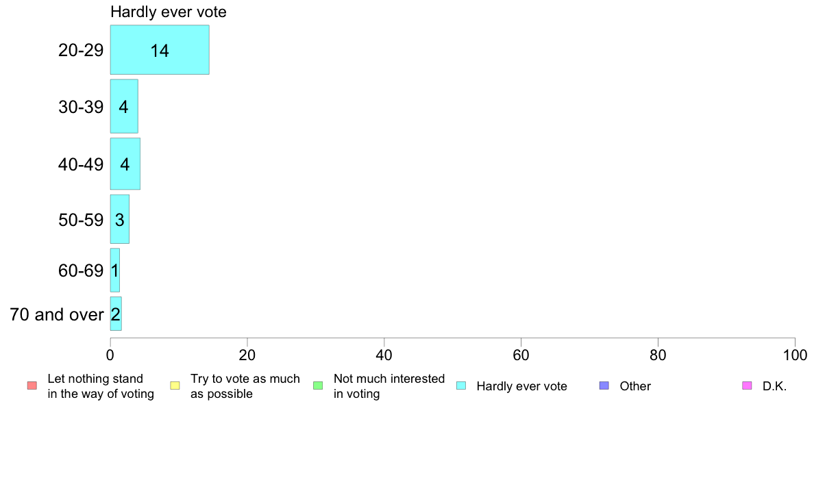Select the 50-59 bar showing 3
Image resolution: width=814 pixels, height=504 pixels.
(x=119, y=219)
